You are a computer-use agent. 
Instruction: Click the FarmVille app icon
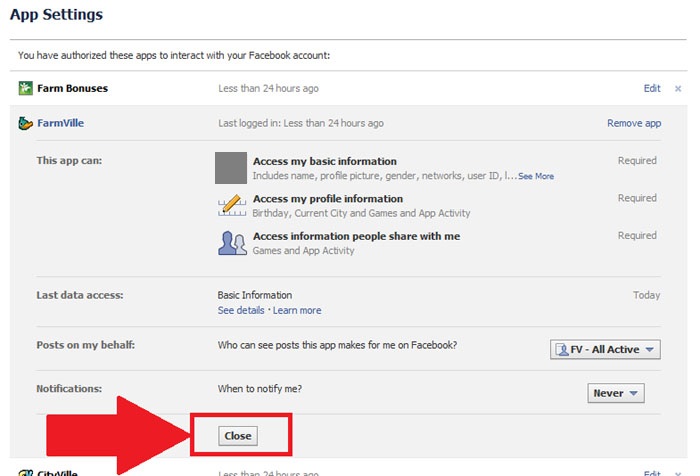(25, 123)
